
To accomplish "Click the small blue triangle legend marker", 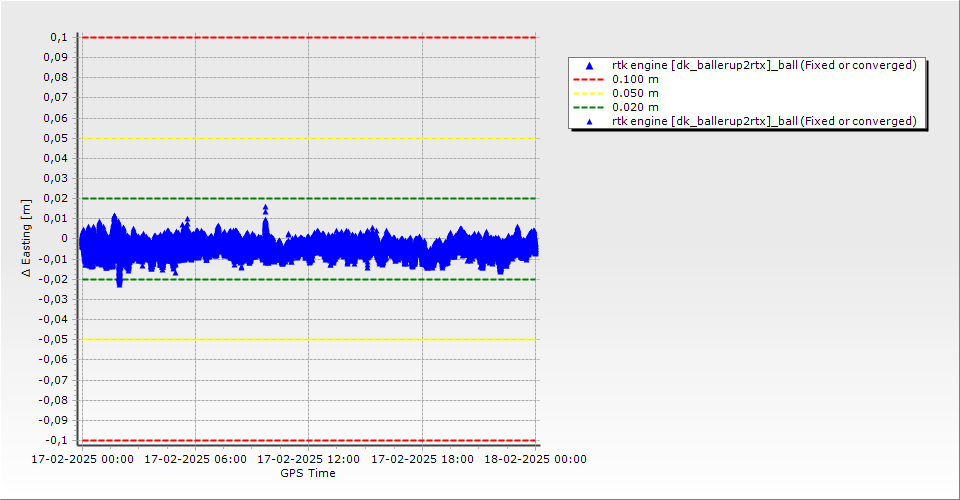I will pyautogui.click(x=589, y=122).
